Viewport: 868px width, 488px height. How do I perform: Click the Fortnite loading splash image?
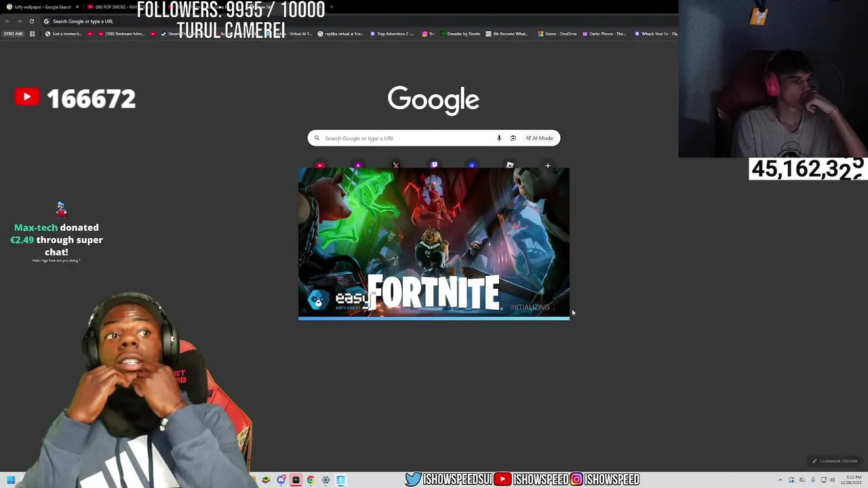[x=434, y=243]
